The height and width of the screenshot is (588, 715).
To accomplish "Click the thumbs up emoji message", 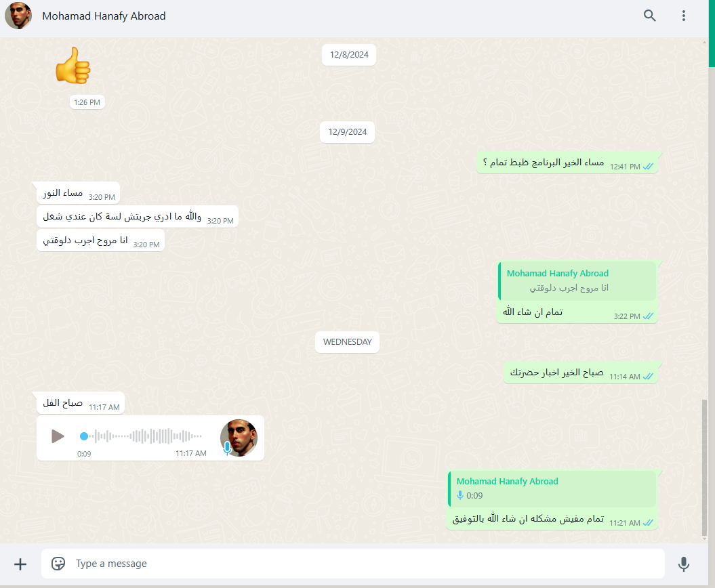I will coord(73,66).
